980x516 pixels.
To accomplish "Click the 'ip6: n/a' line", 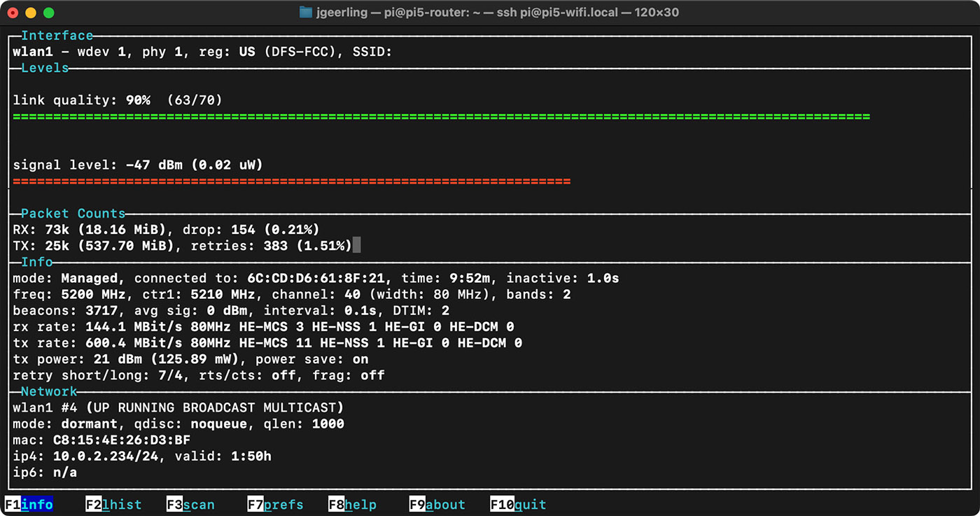I will click(x=45, y=473).
